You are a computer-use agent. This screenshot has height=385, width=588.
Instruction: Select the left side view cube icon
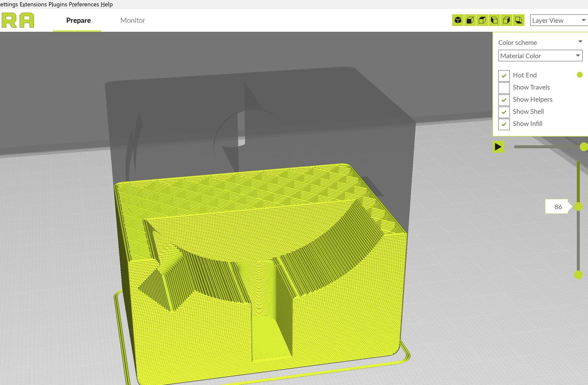(x=494, y=20)
